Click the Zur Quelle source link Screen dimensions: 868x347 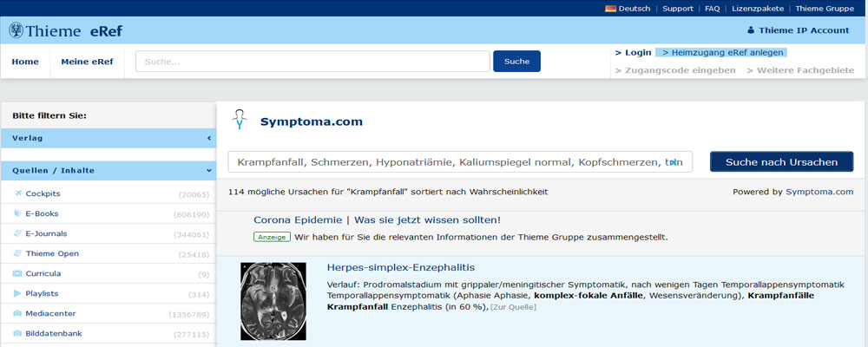[513, 307]
